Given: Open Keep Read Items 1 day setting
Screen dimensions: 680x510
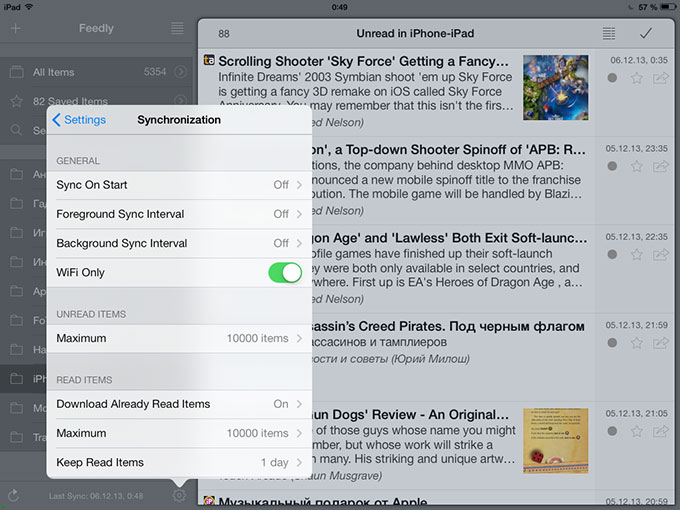Looking at the screenshot, I should coord(179,462).
